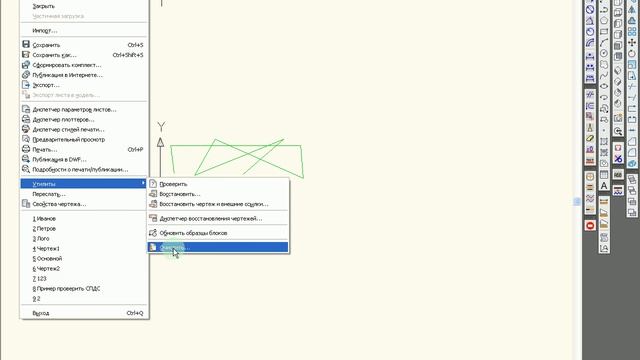This screenshot has height=360, width=640.
Task: Choose Выход (Ctrl+Q) to exit
Action: (x=84, y=313)
